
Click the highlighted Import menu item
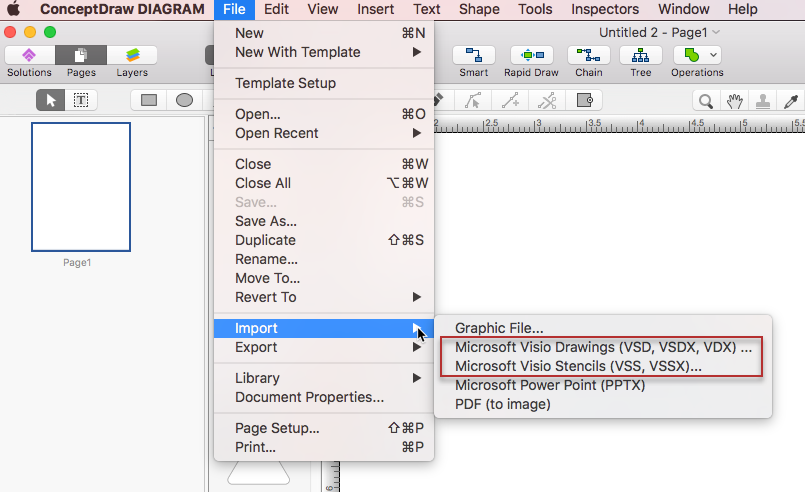tap(324, 328)
